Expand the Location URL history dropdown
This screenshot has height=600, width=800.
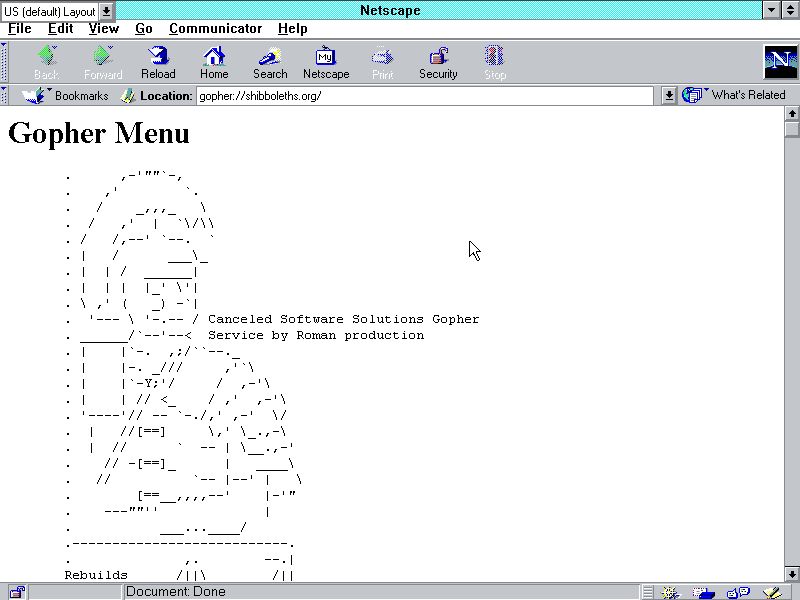[x=669, y=96]
